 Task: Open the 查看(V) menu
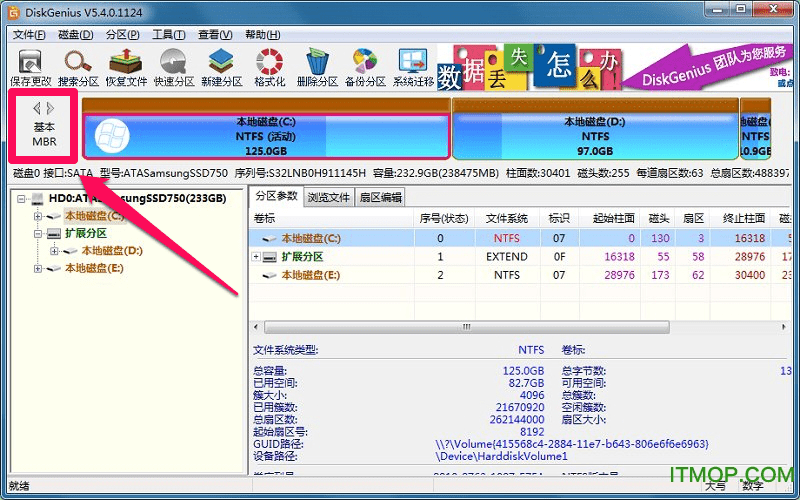(x=215, y=35)
